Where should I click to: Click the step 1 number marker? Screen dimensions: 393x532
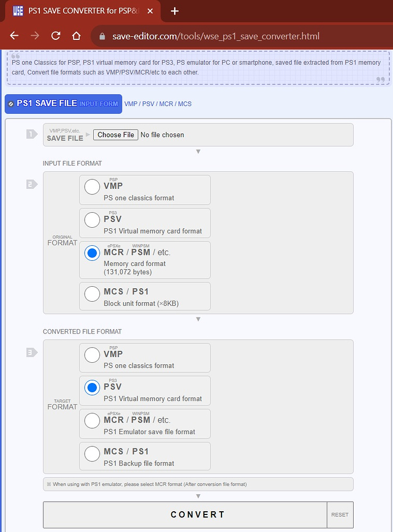tap(31, 134)
